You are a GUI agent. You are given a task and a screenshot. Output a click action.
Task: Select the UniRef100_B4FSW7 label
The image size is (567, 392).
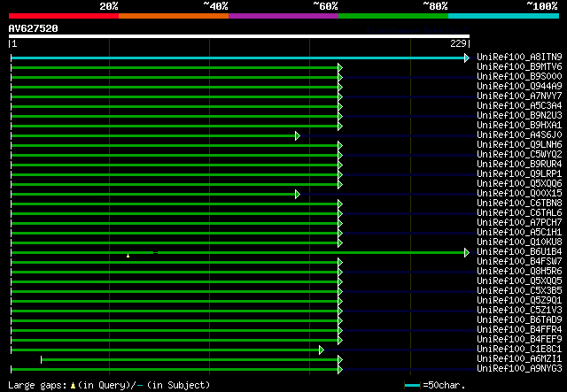[x=519, y=262]
